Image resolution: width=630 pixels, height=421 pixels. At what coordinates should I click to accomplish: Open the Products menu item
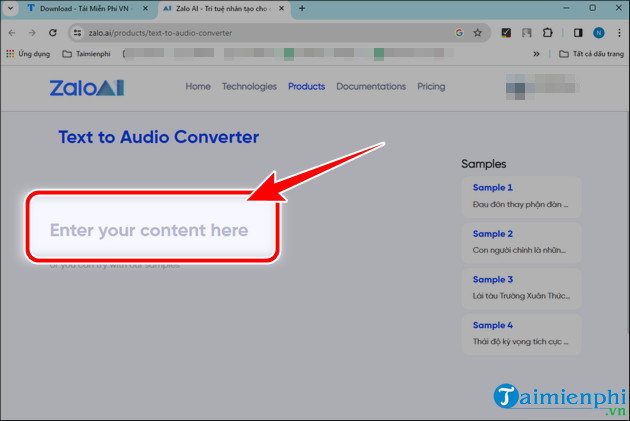tap(307, 86)
